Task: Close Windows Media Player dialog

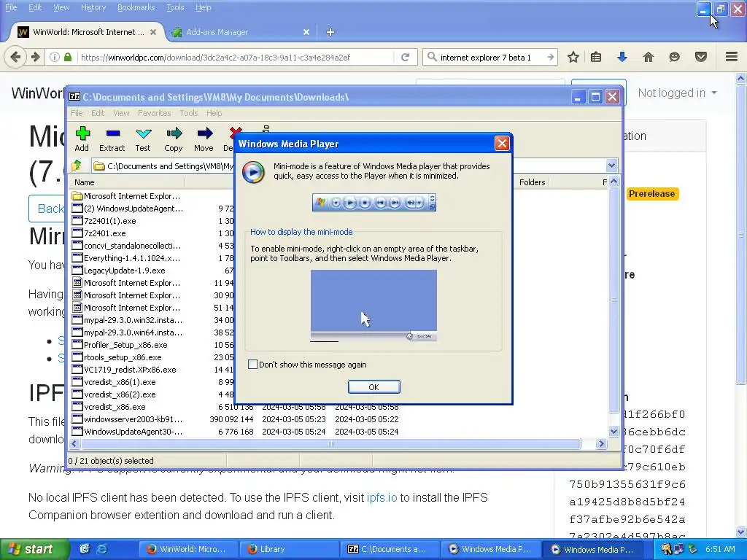Action: (502, 144)
